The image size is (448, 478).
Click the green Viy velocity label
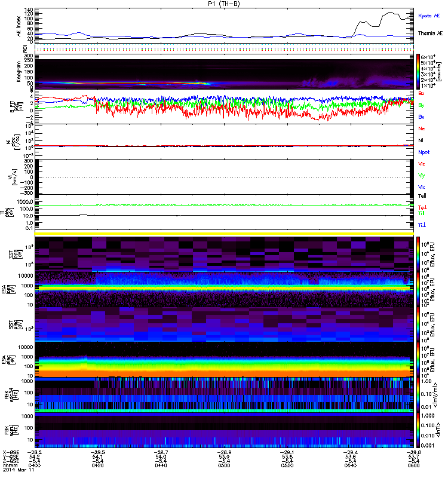[422, 175]
